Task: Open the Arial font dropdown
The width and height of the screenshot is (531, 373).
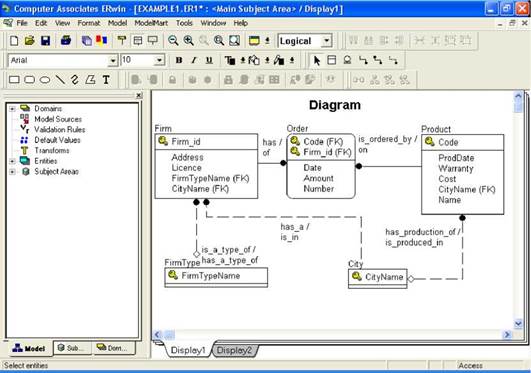Action: 113,61
